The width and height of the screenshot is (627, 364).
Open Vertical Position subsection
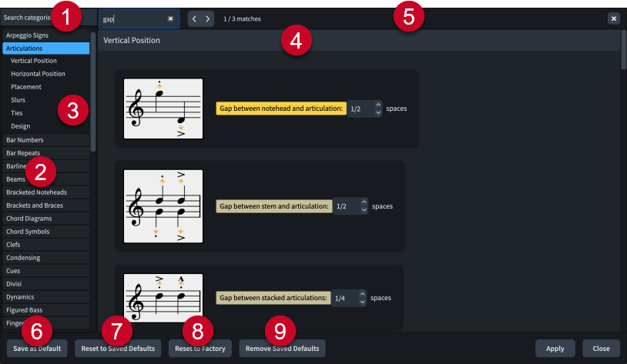[x=34, y=60]
